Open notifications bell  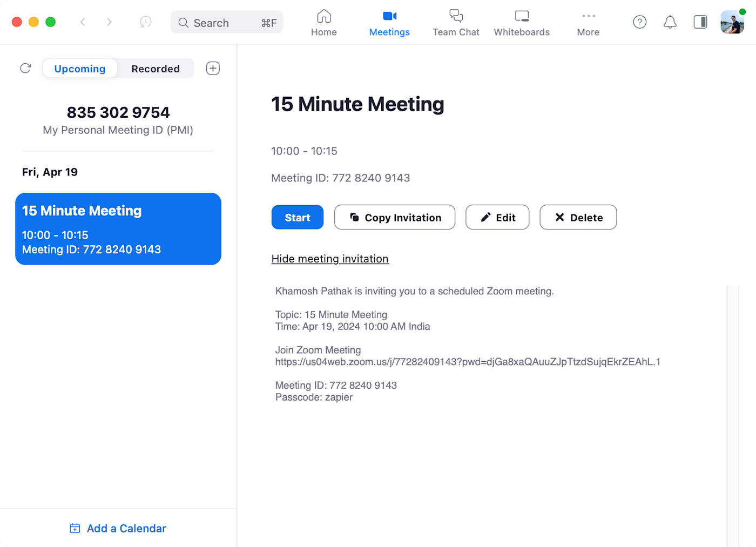(670, 22)
